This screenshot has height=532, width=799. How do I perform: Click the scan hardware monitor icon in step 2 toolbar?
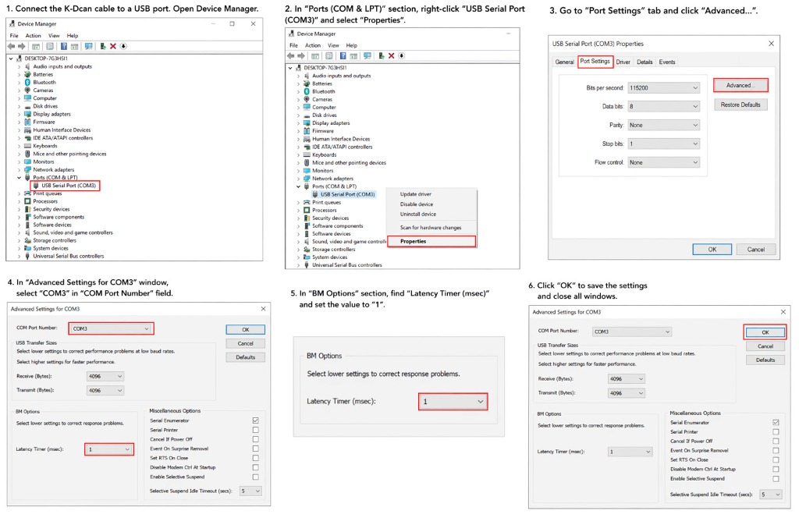click(x=368, y=56)
